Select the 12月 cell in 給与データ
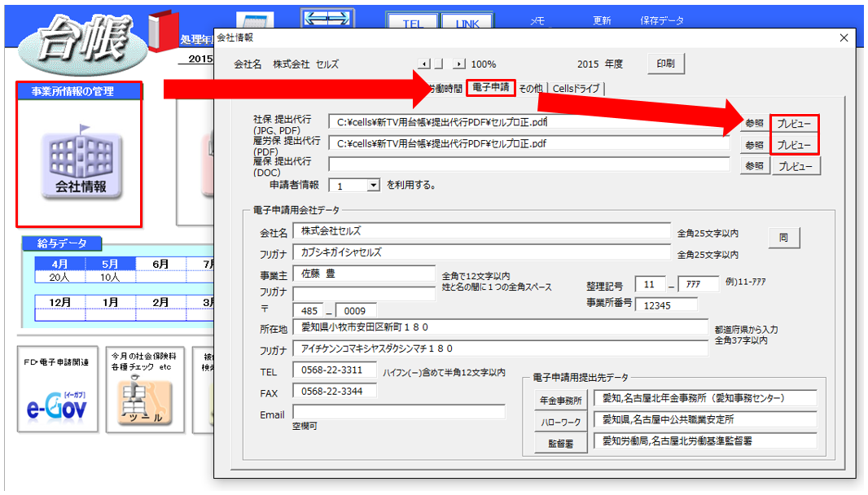Viewport: 868px width, 495px height. coord(59,302)
